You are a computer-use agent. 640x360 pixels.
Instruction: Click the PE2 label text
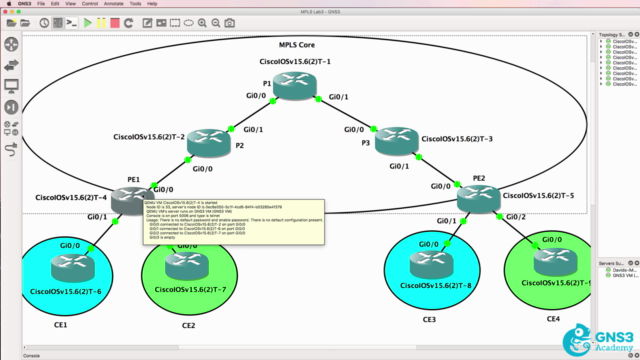tap(479, 178)
